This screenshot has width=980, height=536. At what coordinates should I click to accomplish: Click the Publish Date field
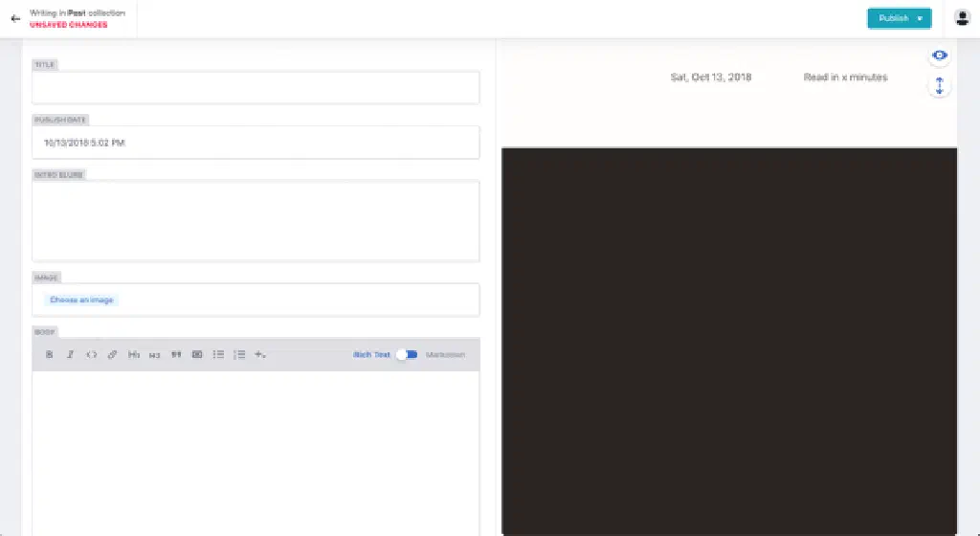click(x=256, y=143)
